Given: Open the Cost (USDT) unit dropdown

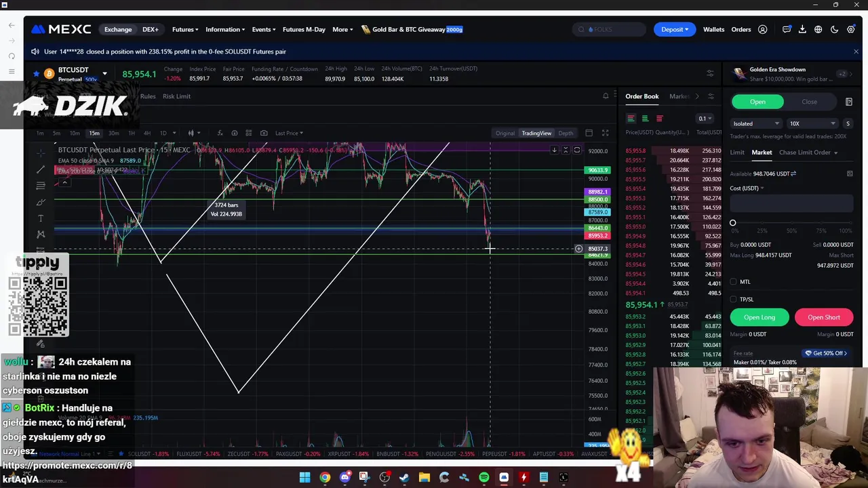Looking at the screenshot, I should tap(747, 188).
